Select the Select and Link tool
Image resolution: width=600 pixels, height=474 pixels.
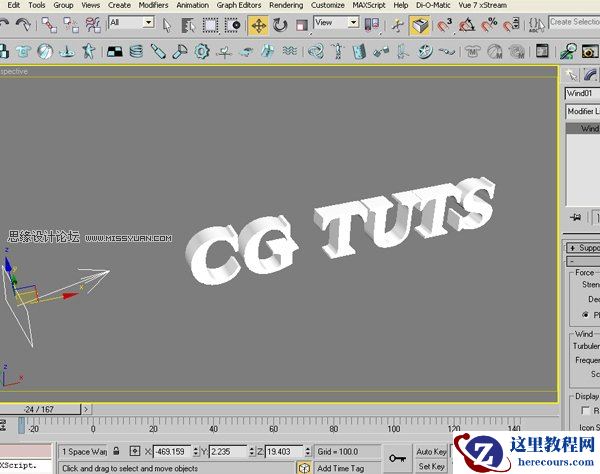pyautogui.click(x=49, y=25)
